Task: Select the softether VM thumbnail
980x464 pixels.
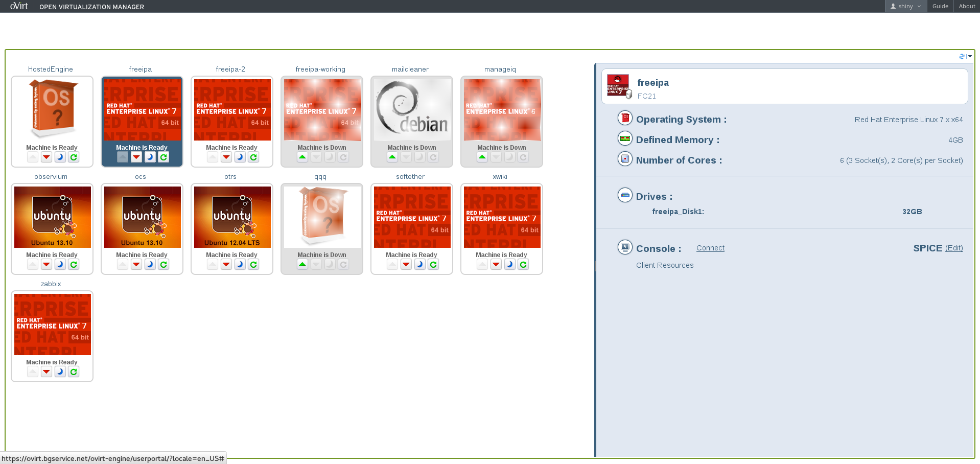Action: click(412, 217)
